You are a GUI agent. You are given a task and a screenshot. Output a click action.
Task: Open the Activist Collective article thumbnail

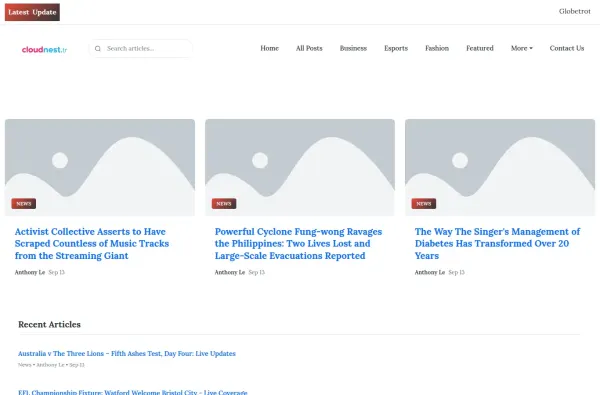pyautogui.click(x=100, y=167)
